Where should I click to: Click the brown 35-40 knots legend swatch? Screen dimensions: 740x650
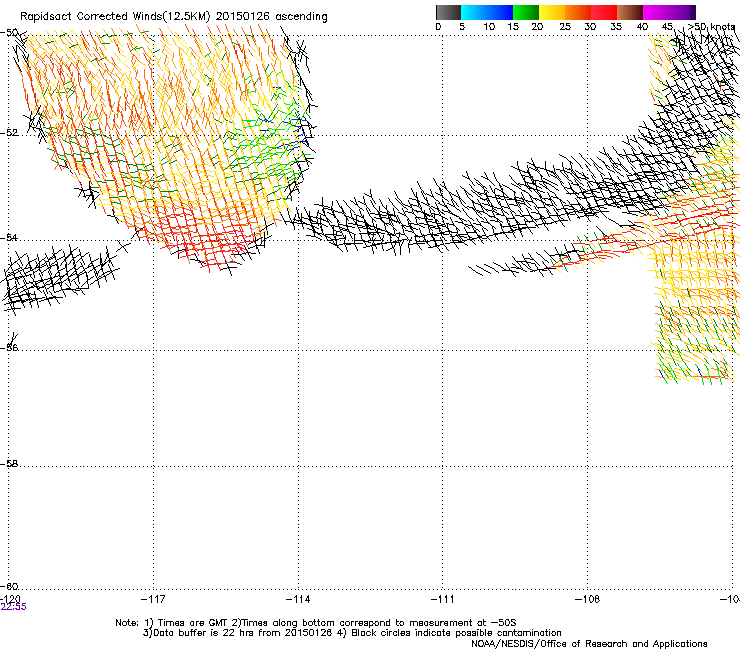[x=630, y=12]
